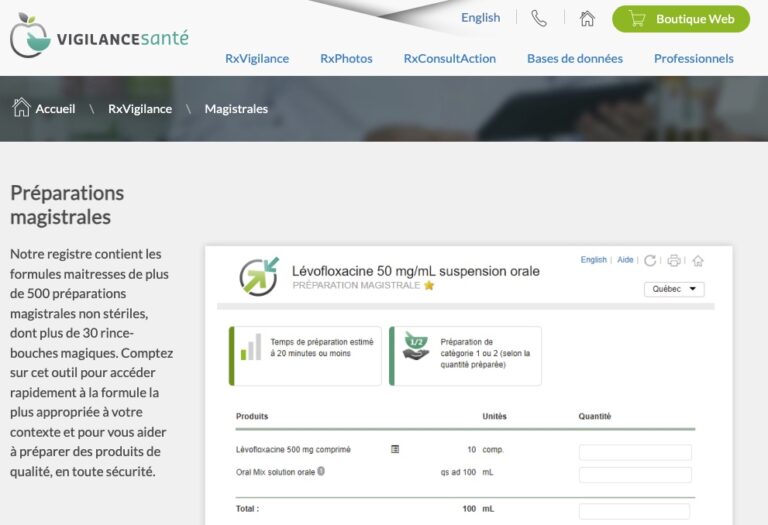The height and width of the screenshot is (525, 768).
Task: Click the 'Temps de préparation estimé' card
Action: (305, 356)
